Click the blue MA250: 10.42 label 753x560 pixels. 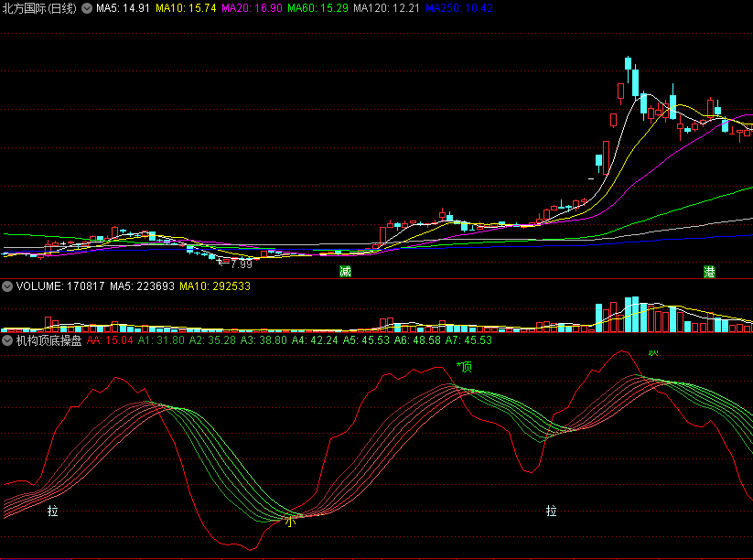(459, 8)
